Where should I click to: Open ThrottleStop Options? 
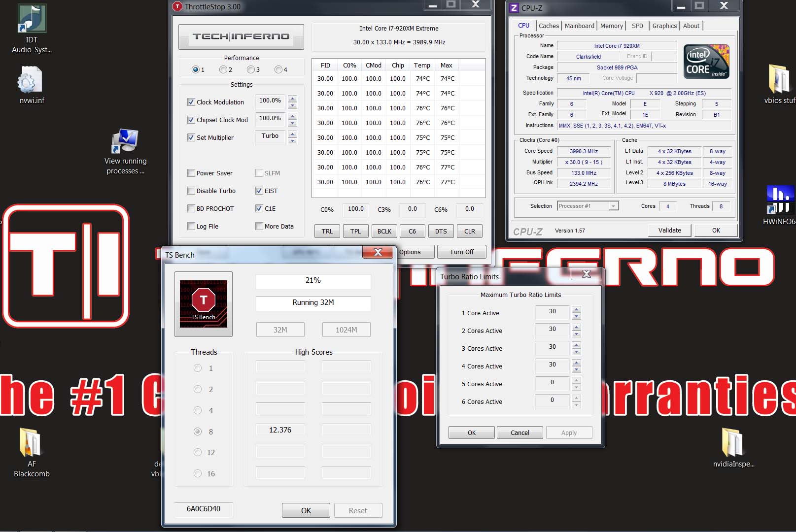[415, 252]
